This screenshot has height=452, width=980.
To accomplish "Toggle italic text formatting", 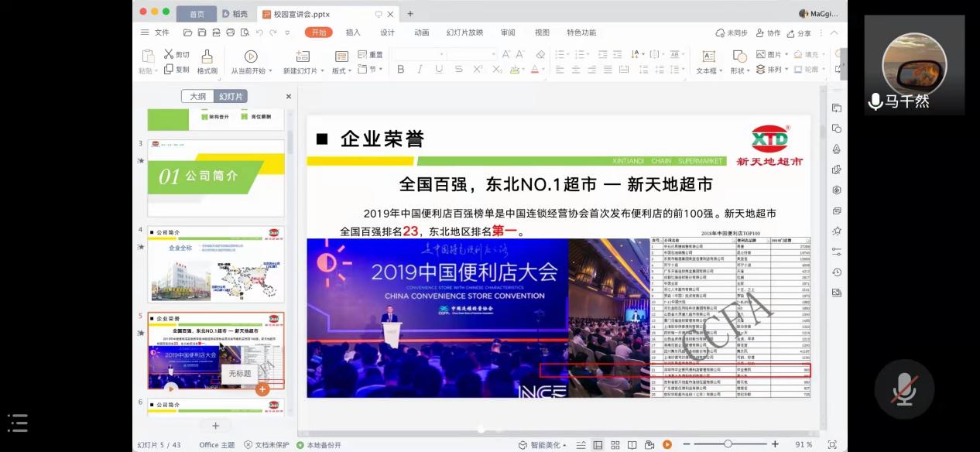I will (420, 70).
